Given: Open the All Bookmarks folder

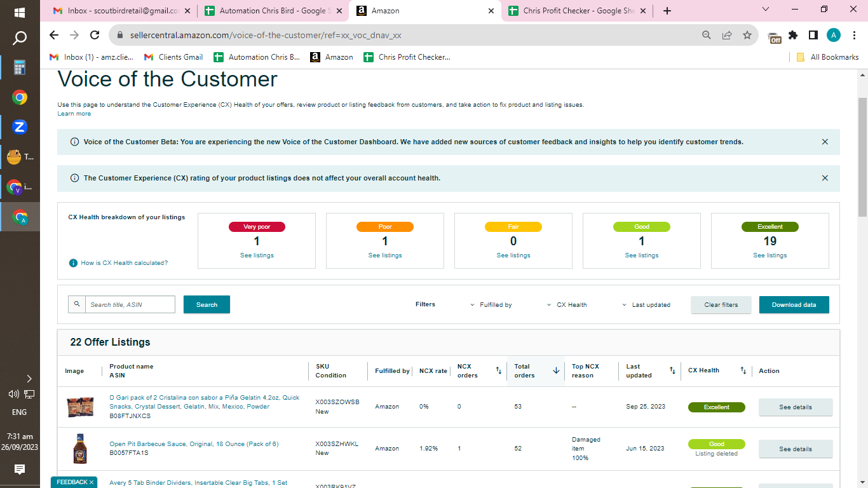Looking at the screenshot, I should [827, 57].
